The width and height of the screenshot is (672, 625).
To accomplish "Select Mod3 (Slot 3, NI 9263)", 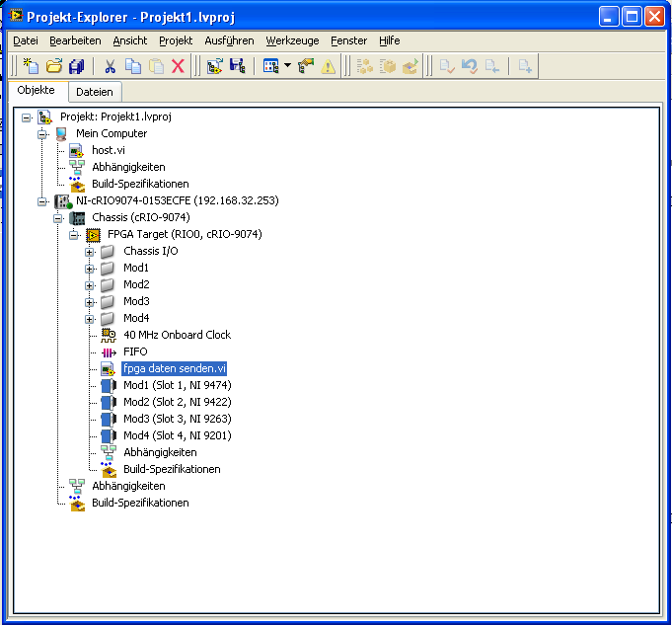I will tap(178, 419).
